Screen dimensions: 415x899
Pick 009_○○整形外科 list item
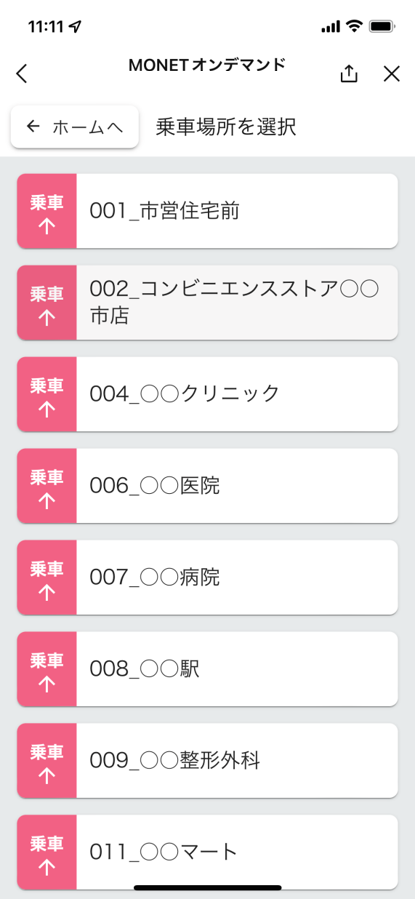(208, 760)
